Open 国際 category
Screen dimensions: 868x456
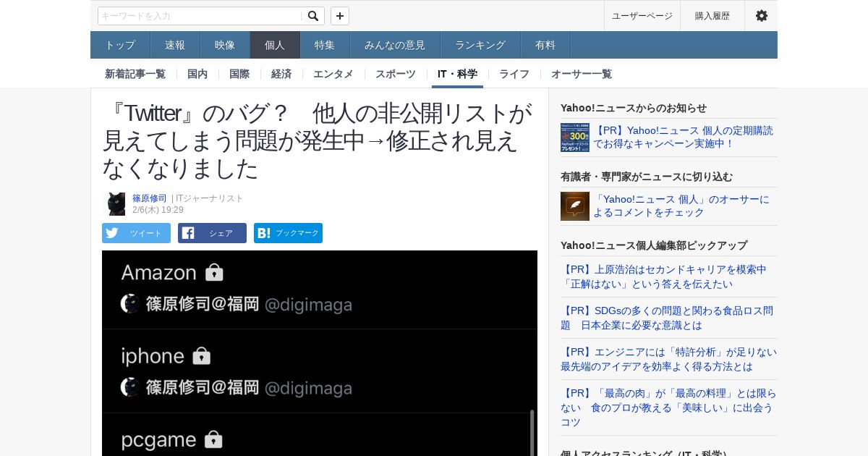239,74
